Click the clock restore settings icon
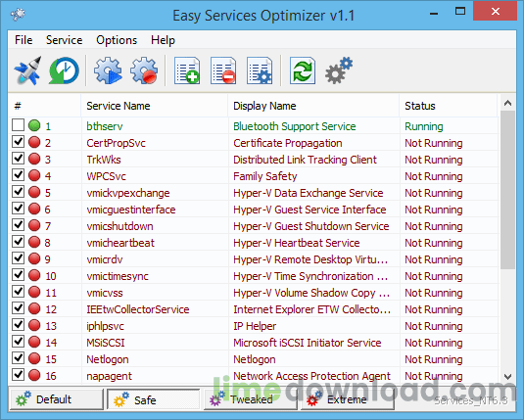The height and width of the screenshot is (420, 524). (x=64, y=70)
